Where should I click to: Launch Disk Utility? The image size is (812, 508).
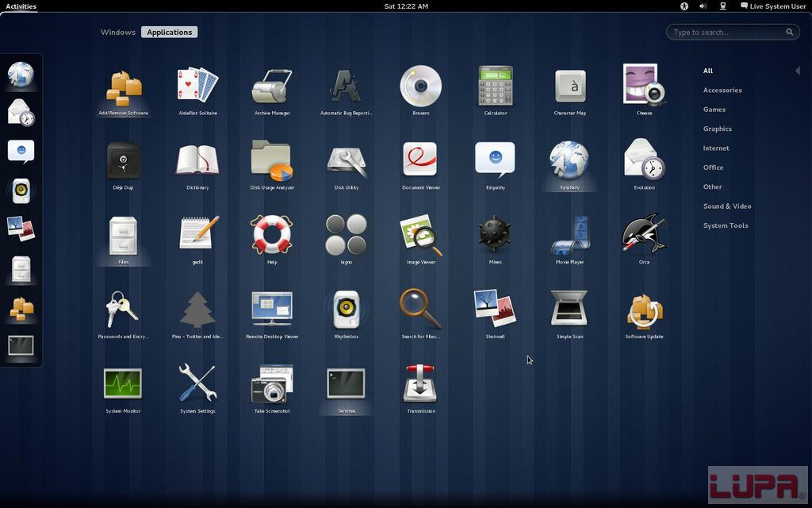click(347, 165)
